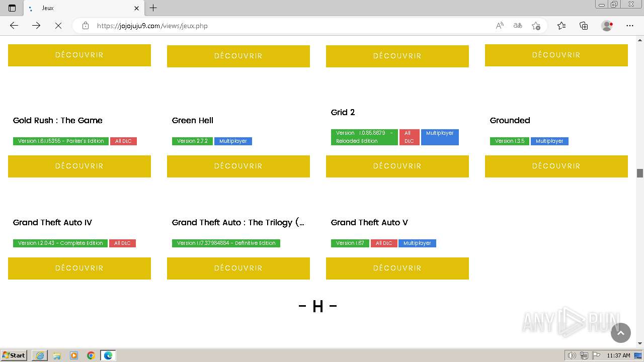Image resolution: width=644 pixels, height=362 pixels.
Task: Select Grid 2 game title
Action: (x=343, y=112)
